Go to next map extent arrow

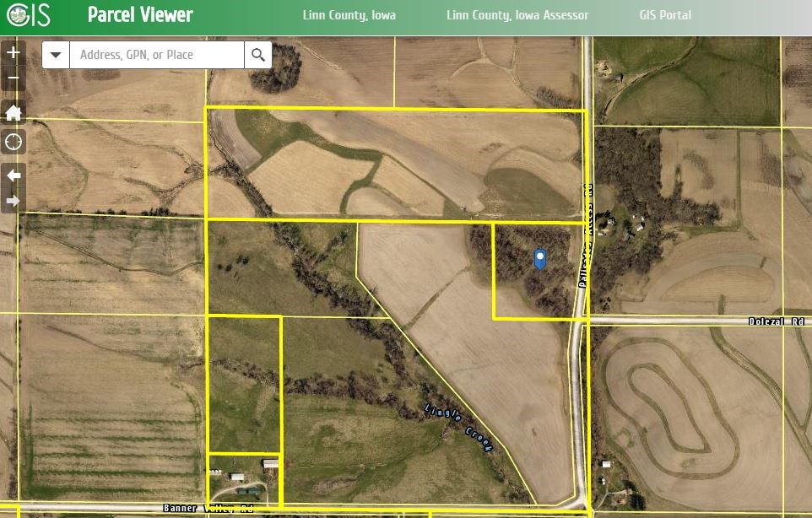(13, 201)
